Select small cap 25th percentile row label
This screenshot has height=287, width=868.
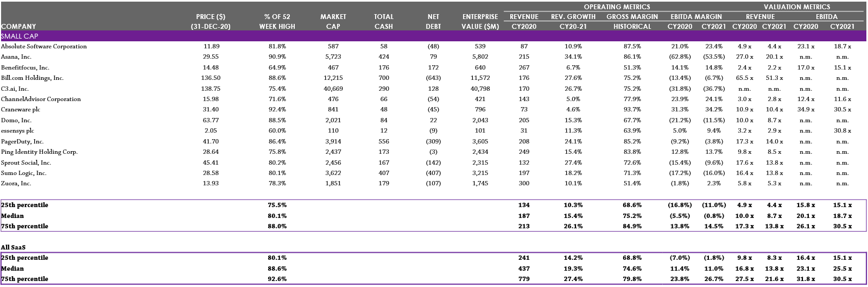coord(24,205)
